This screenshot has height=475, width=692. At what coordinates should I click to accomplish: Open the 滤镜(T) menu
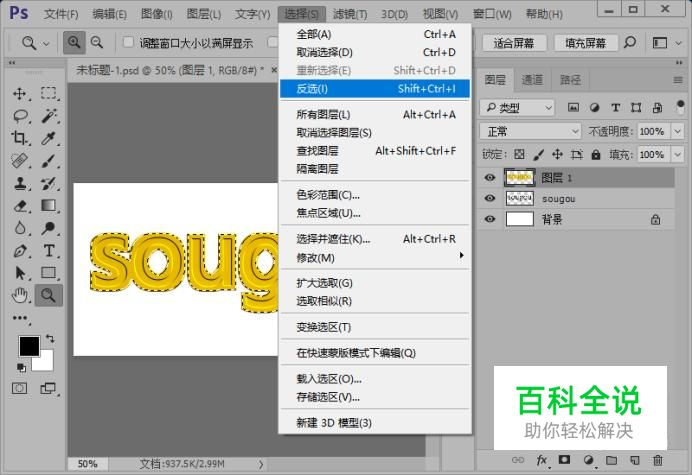coord(350,14)
